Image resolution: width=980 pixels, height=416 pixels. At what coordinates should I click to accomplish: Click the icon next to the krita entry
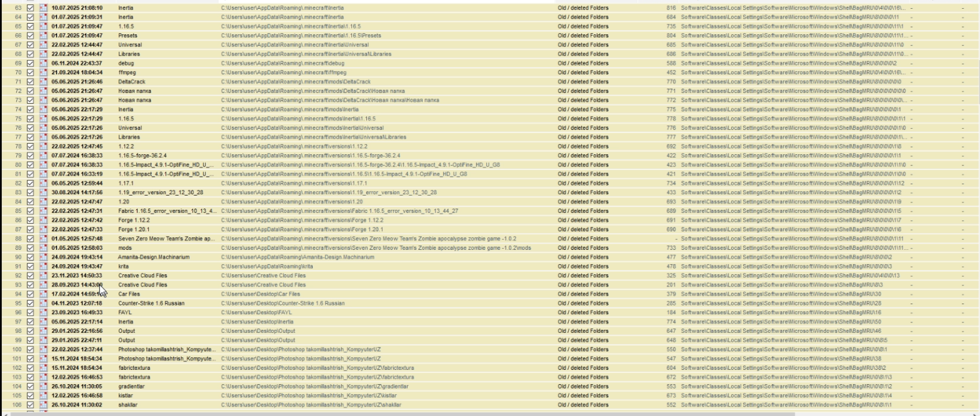coord(43,266)
